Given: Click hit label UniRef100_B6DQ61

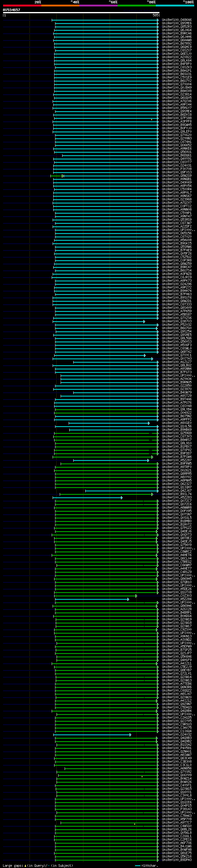Looking at the screenshot, I should [x=177, y=155].
